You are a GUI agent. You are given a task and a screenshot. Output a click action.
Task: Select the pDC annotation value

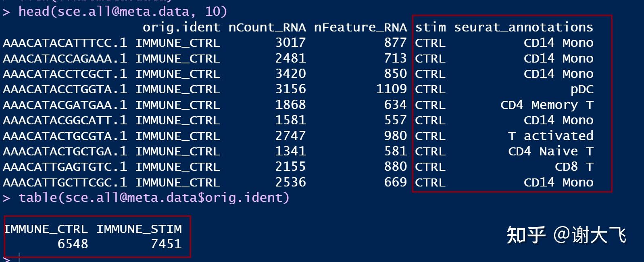[x=581, y=89]
